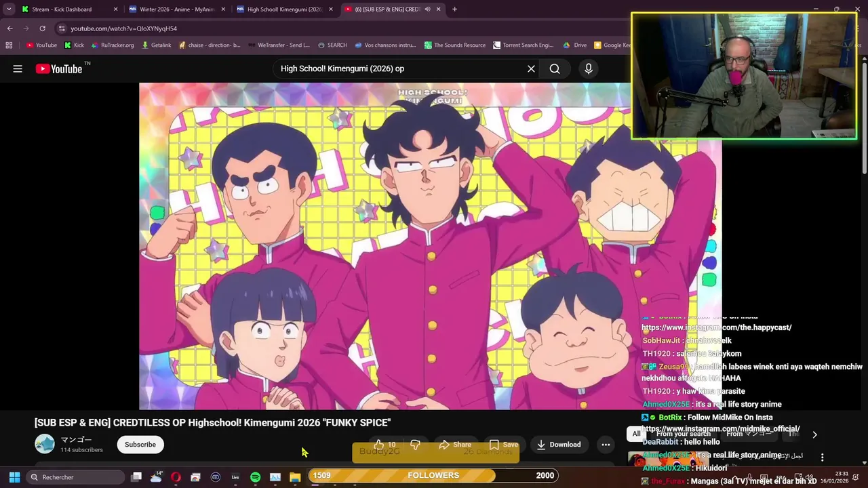Open The Sounds Resource bookmark
The height and width of the screenshot is (488, 868).
[x=455, y=45]
